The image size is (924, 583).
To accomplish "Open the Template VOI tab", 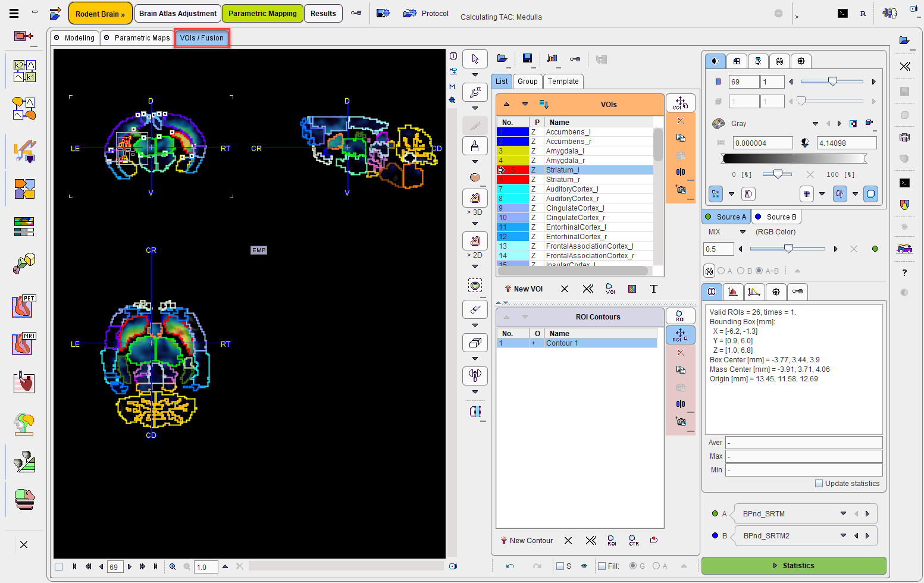I will pyautogui.click(x=563, y=82).
